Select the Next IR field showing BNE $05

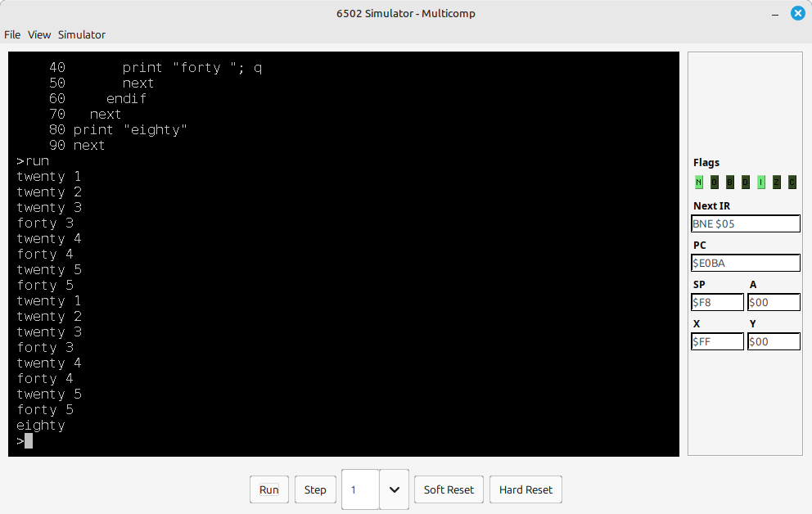(x=745, y=223)
